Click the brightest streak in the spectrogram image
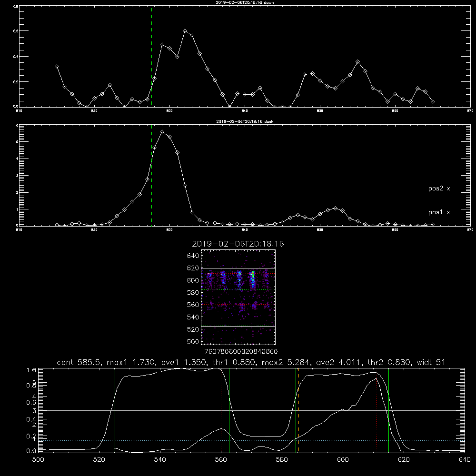The width and height of the screenshot is (476, 476). coord(252,280)
